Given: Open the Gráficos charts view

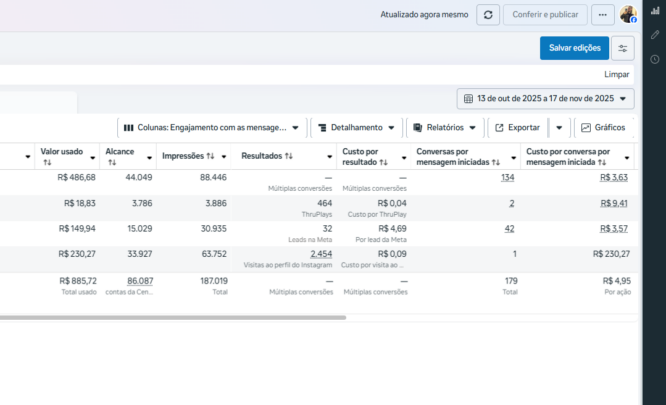Looking at the screenshot, I should (603, 128).
